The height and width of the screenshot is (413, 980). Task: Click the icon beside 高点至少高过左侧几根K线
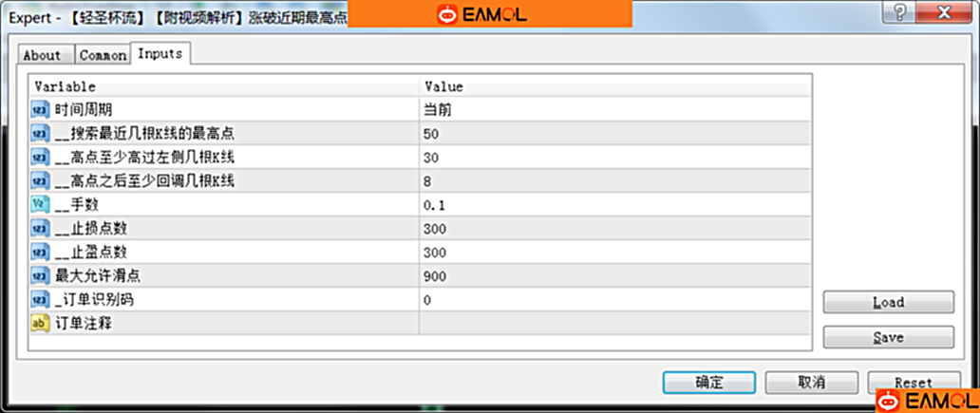click(x=39, y=158)
